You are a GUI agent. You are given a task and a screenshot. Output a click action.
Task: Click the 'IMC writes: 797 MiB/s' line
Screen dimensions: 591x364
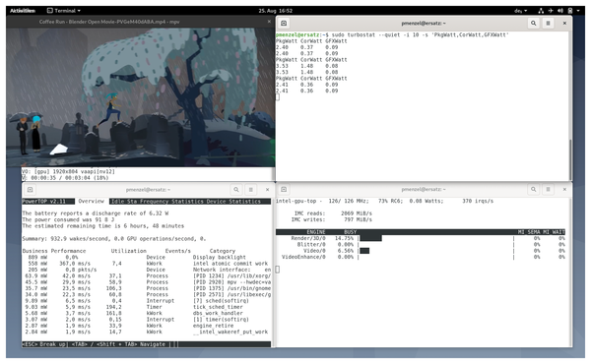click(331, 219)
